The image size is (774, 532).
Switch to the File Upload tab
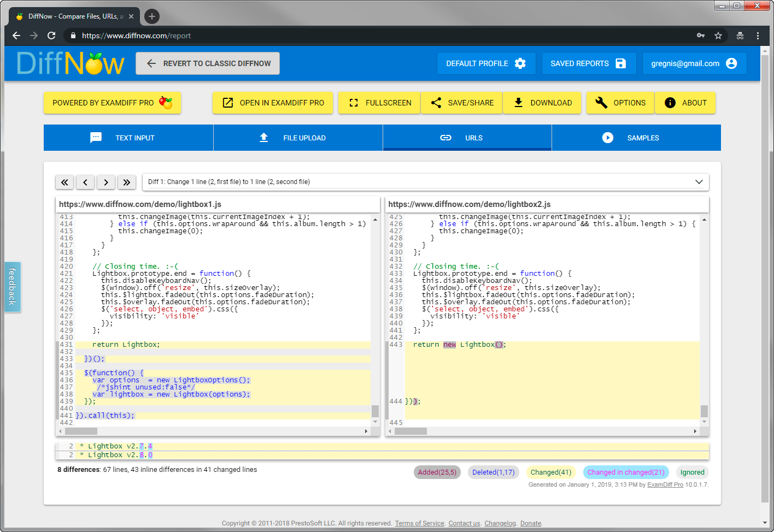click(x=298, y=138)
